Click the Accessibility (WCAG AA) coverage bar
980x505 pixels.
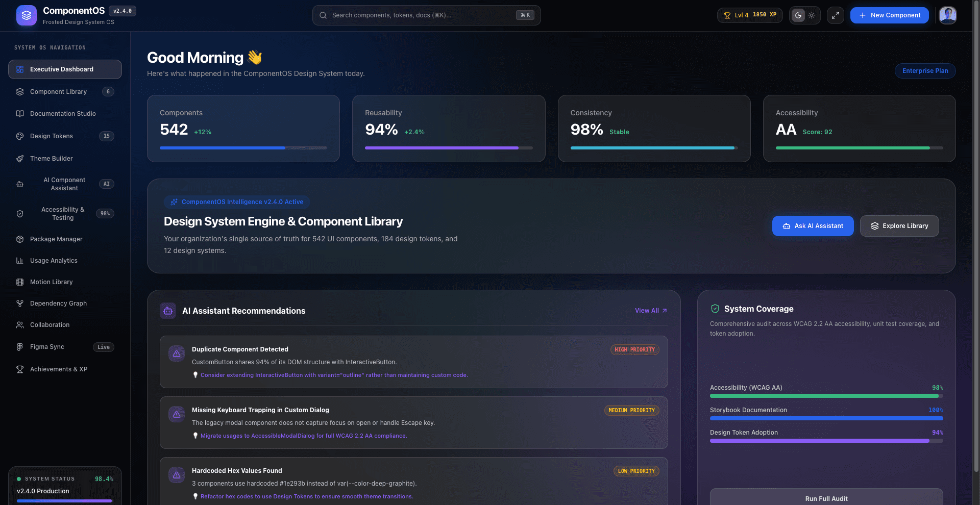pos(826,396)
